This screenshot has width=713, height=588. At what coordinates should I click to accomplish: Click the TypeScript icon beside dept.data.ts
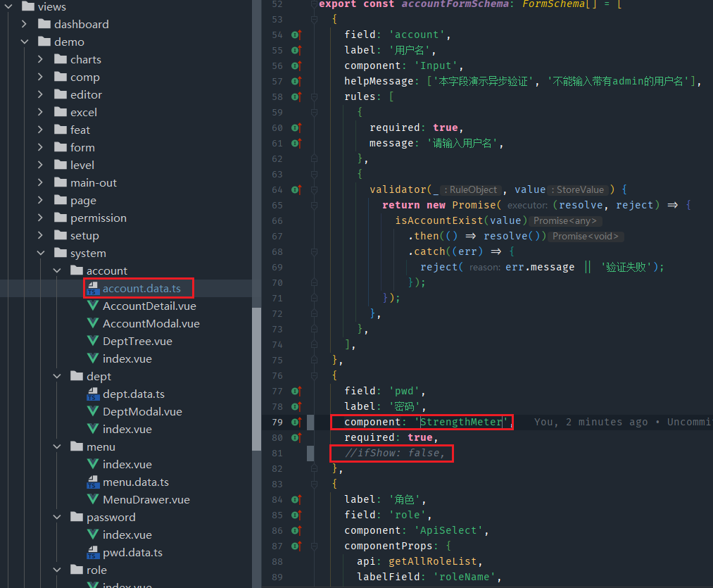coord(92,394)
